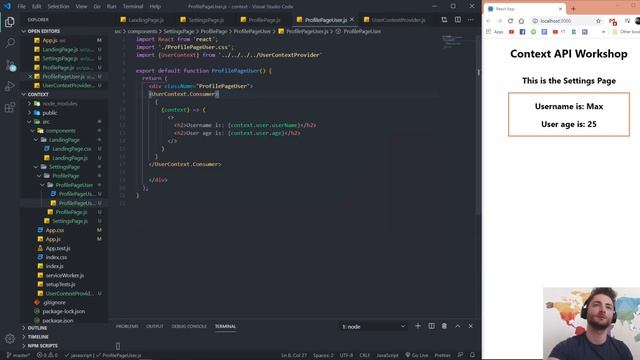Open the Selection menu
The image size is (640, 360).
click(58, 6)
